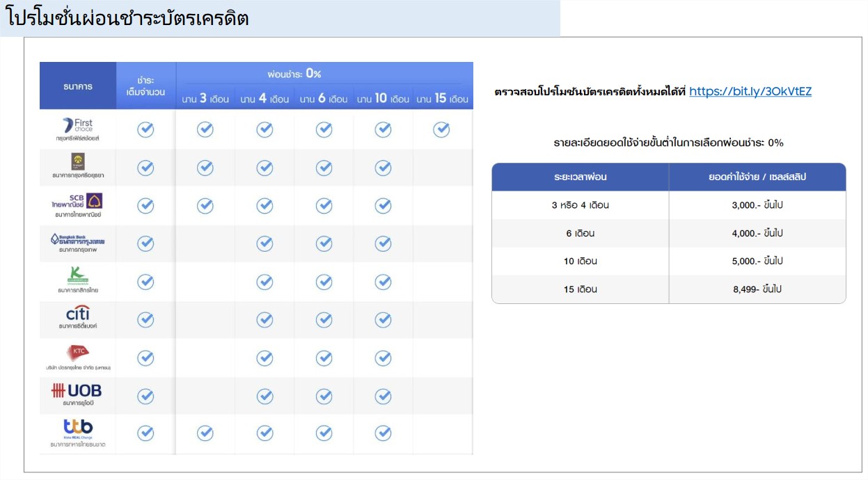The width and height of the screenshot is (868, 480).
Task: Click First Choice's 15-month installment check mark
Action: point(441,129)
